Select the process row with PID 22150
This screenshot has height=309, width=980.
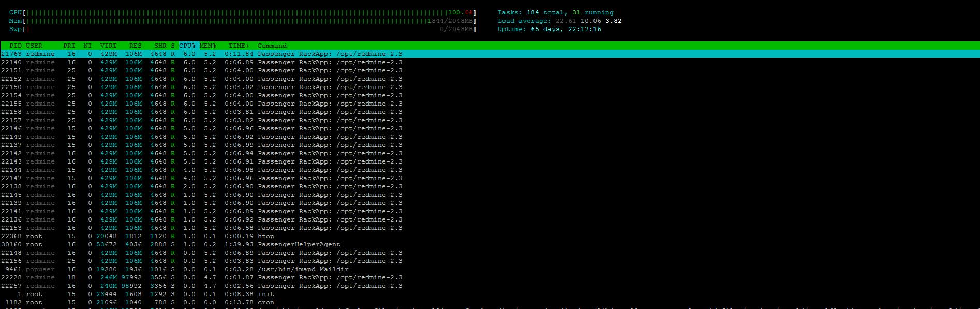pos(490,87)
